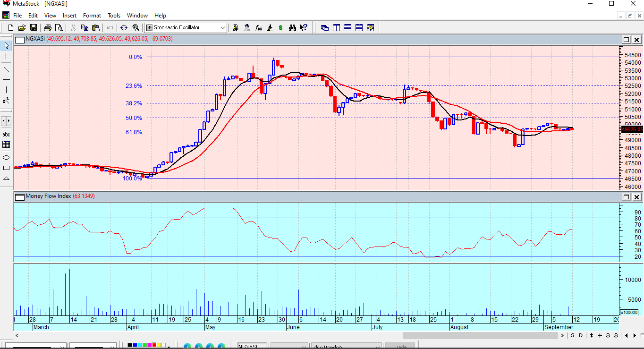The height and width of the screenshot is (349, 644).
Task: Click the Cut scissors icon
Action: (73, 27)
